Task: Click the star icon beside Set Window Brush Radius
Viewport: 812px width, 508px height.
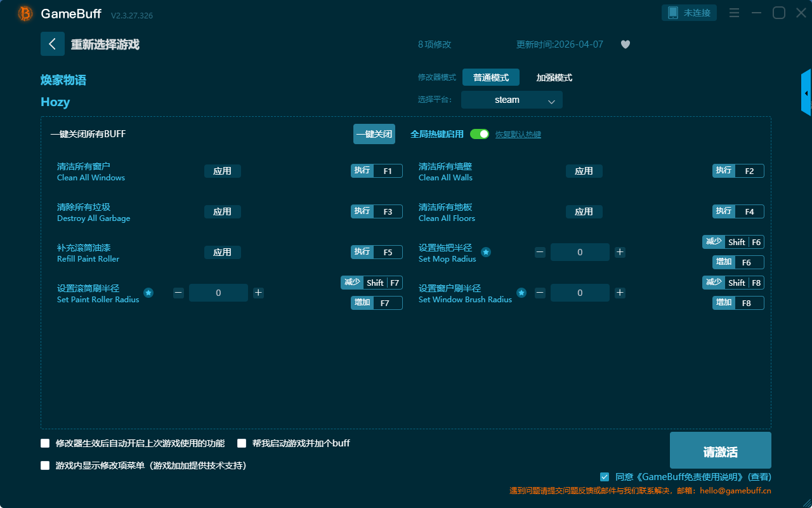Action: [x=521, y=293]
